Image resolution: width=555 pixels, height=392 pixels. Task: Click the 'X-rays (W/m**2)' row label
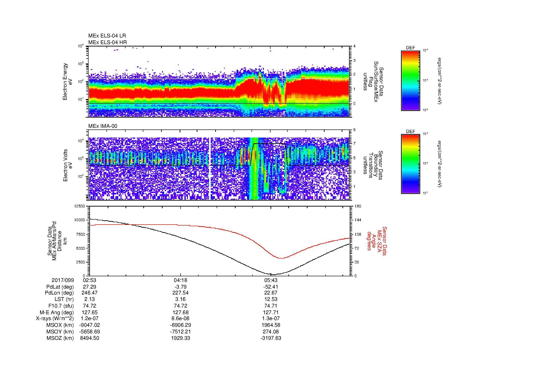pyautogui.click(x=55, y=318)
